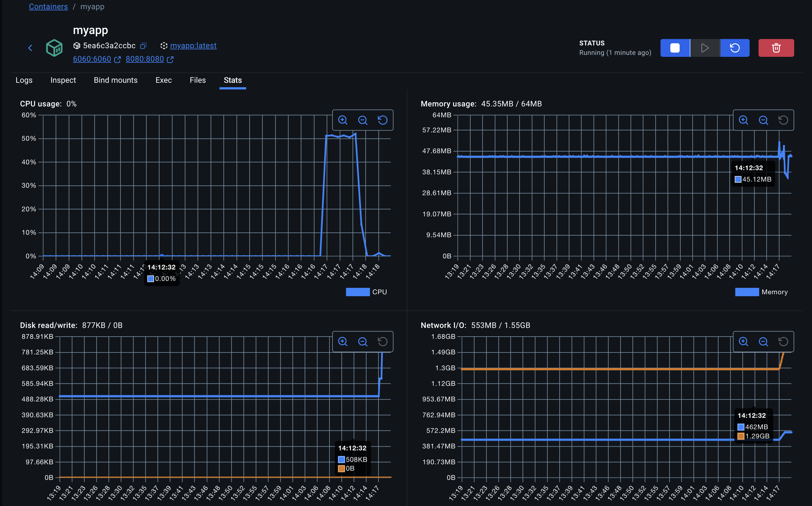Viewport: 812px width, 506px height.
Task: Open external link icon for port 8080
Action: (170, 60)
